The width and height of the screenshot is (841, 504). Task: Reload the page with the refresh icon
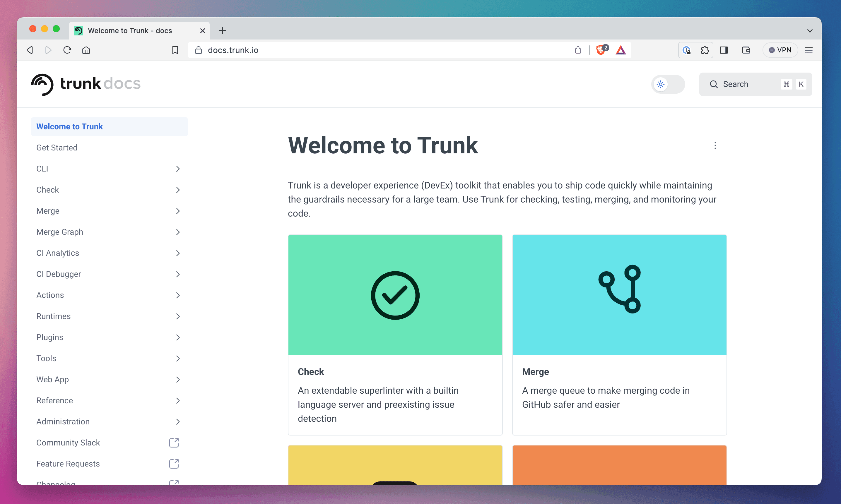point(67,50)
